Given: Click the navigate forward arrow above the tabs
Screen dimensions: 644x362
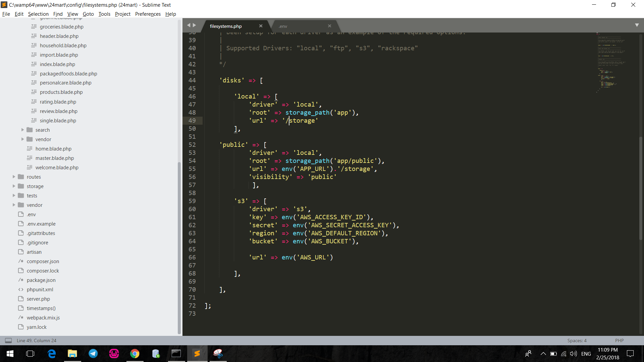Looking at the screenshot, I should 194,25.
